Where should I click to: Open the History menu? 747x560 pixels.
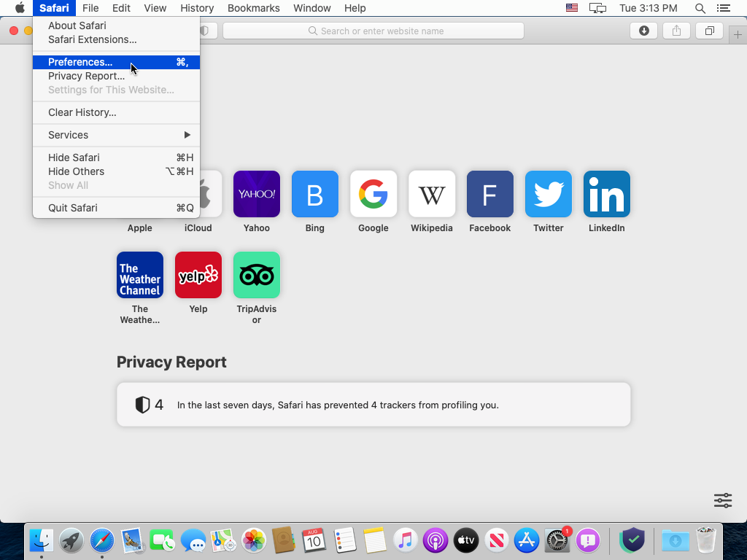point(197,8)
